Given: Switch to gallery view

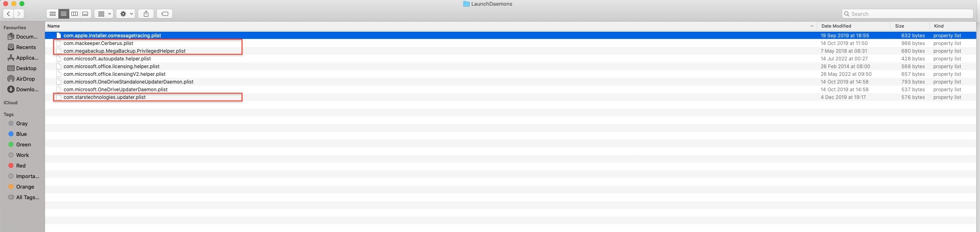Looking at the screenshot, I should tap(86, 14).
